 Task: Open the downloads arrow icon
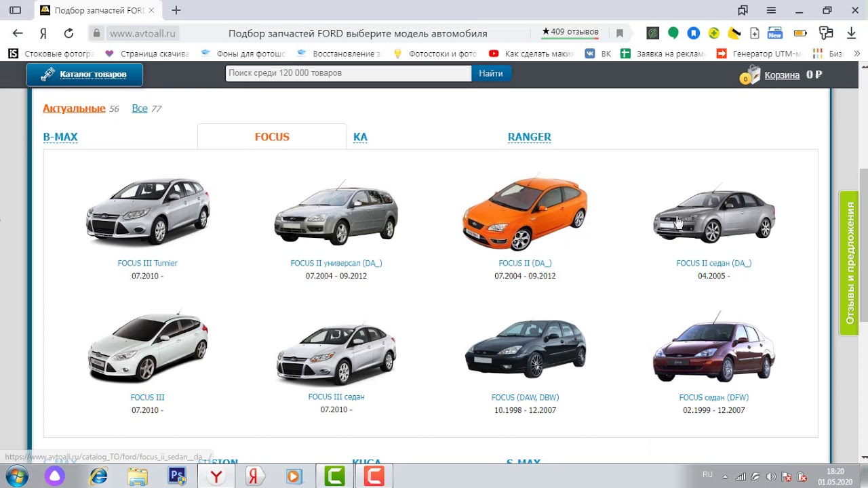click(851, 33)
